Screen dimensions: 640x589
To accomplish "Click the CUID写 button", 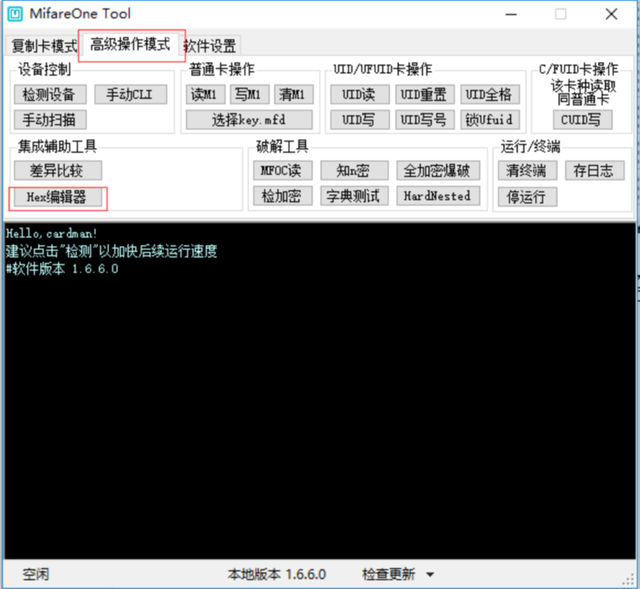I will (x=582, y=120).
